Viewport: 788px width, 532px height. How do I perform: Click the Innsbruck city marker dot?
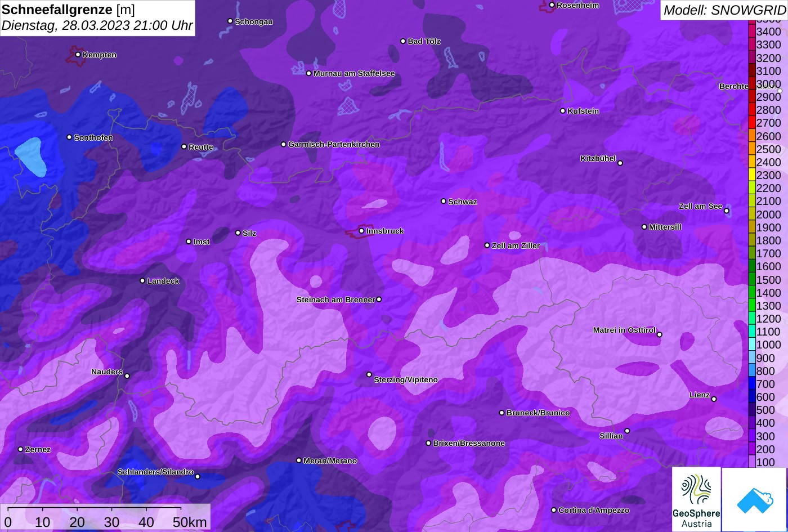click(361, 231)
